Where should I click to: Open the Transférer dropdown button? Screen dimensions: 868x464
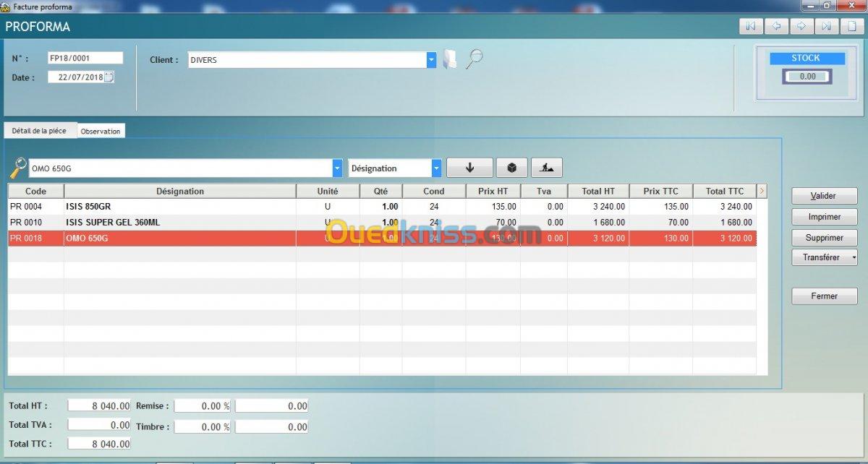pos(825,257)
